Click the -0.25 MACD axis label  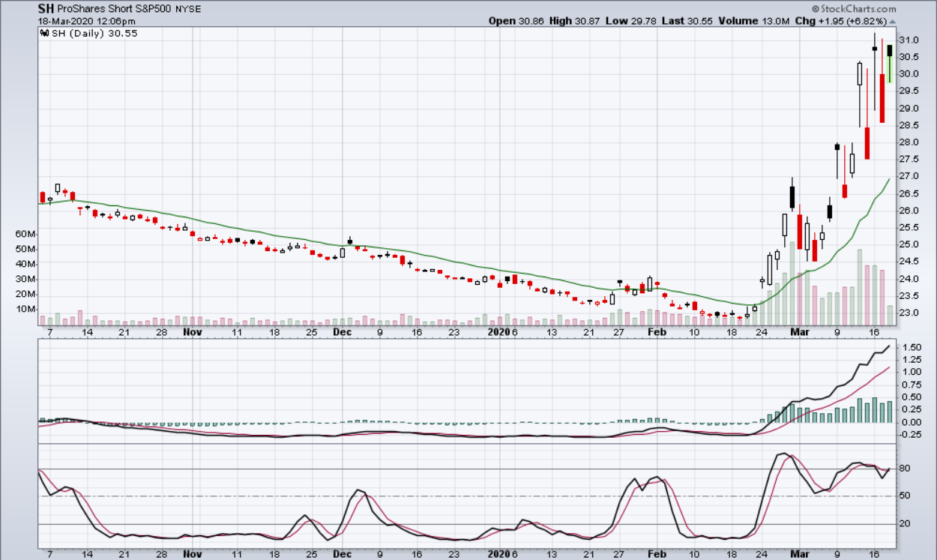910,434
